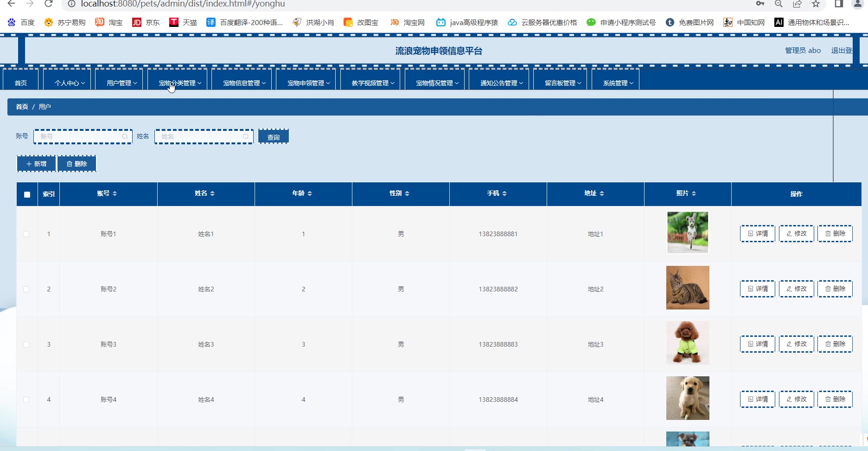Click the 查询 search button
The image size is (868, 451).
click(x=274, y=137)
